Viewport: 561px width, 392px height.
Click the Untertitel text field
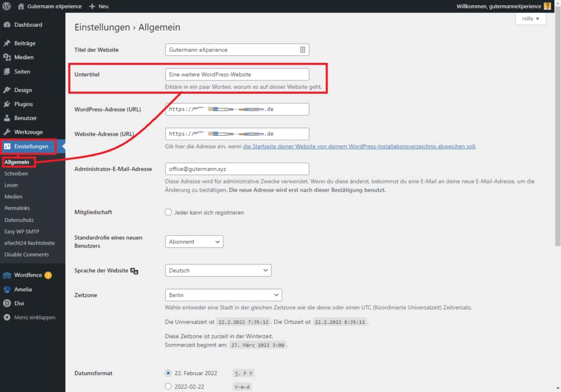coord(237,74)
